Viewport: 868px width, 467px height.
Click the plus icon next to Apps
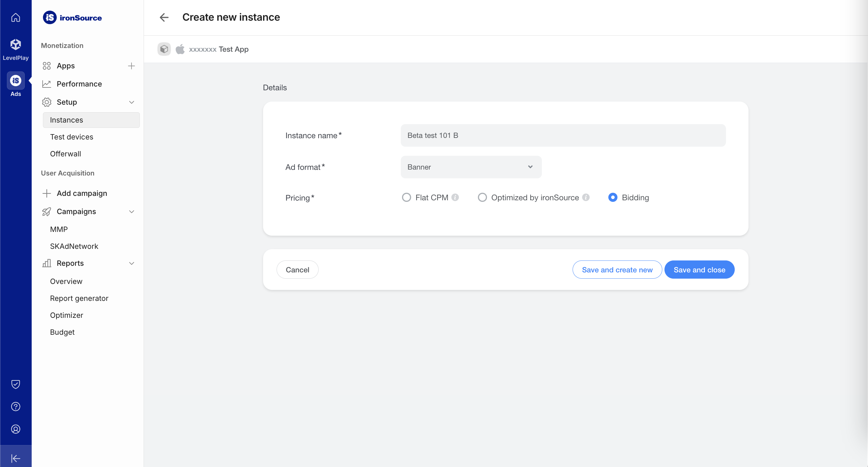(x=131, y=66)
